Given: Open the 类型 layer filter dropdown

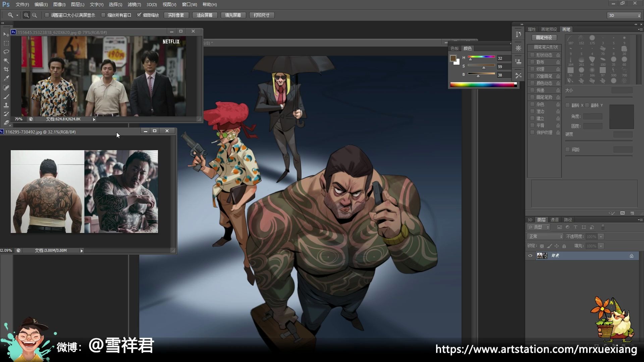Looking at the screenshot, I should 539,227.
